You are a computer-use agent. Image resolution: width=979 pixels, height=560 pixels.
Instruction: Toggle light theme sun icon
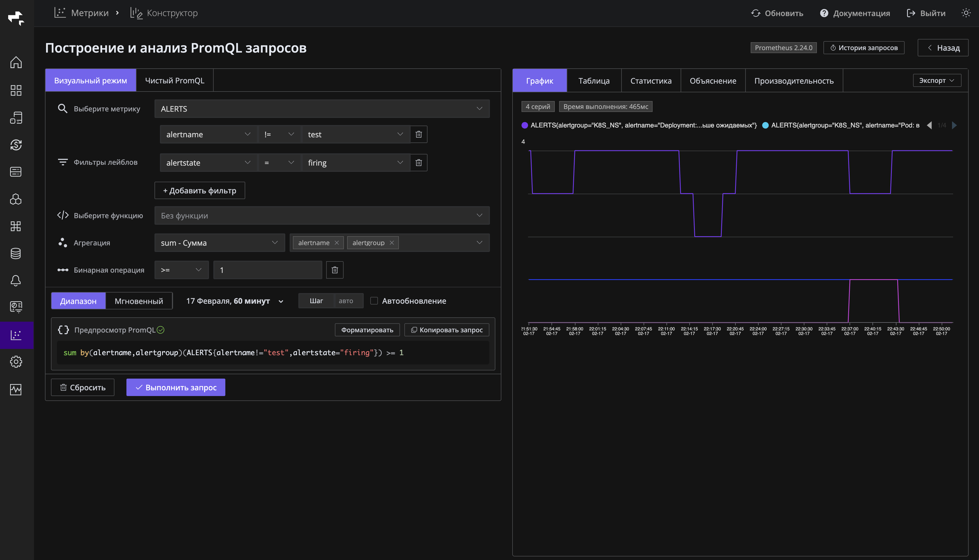[966, 13]
